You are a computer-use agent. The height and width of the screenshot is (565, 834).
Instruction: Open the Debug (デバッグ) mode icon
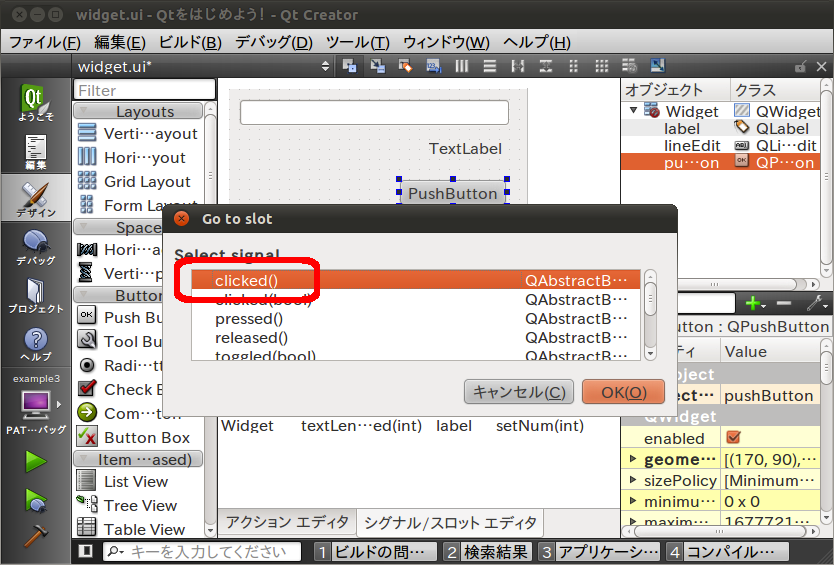point(35,247)
